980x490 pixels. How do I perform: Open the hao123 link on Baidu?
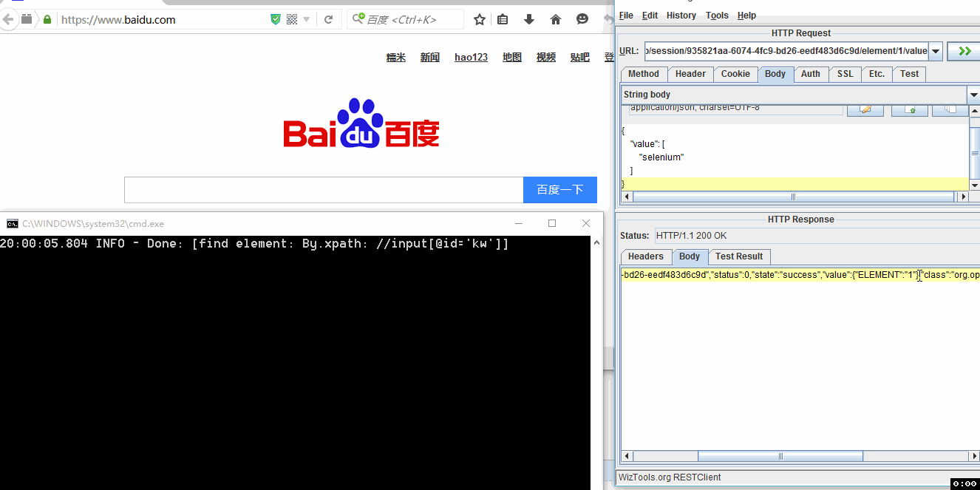coord(471,58)
